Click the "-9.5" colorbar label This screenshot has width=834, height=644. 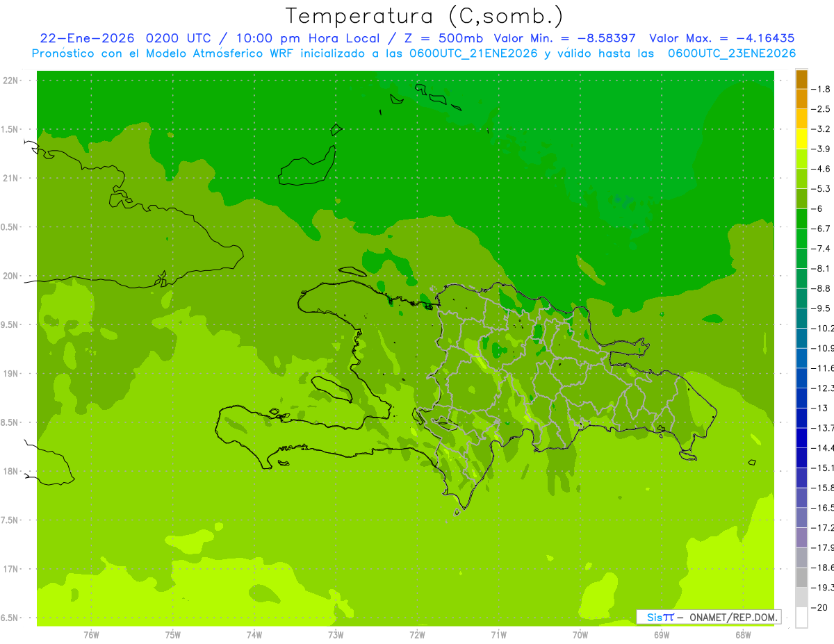pyautogui.click(x=821, y=308)
